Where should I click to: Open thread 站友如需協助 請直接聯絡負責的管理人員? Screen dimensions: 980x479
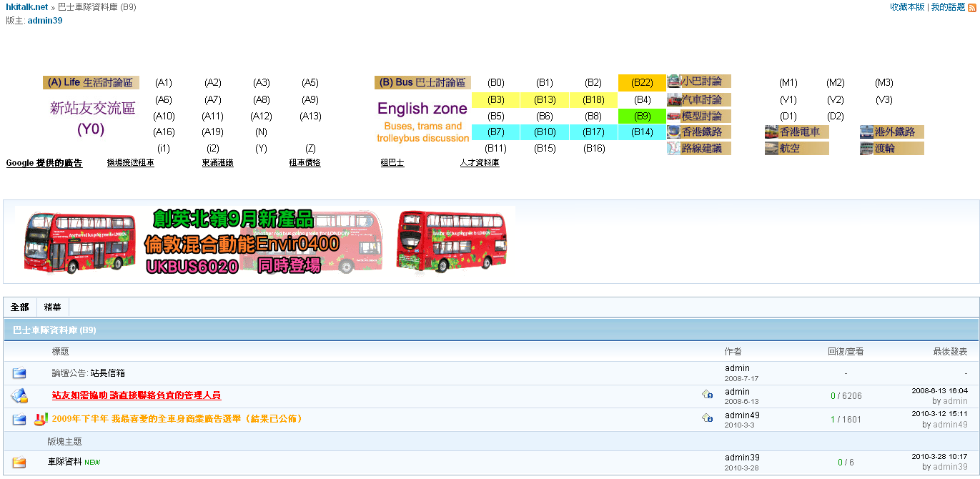137,395
